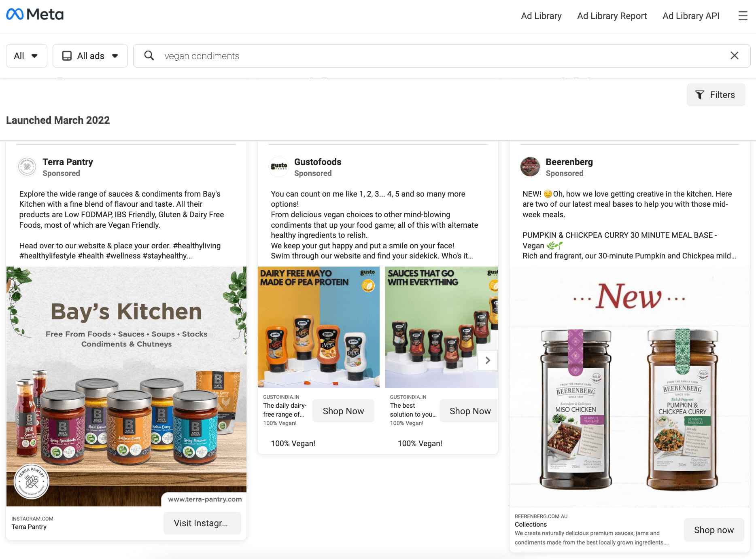Expand the All ads category dropdown
The width and height of the screenshot is (756, 559).
coord(90,56)
